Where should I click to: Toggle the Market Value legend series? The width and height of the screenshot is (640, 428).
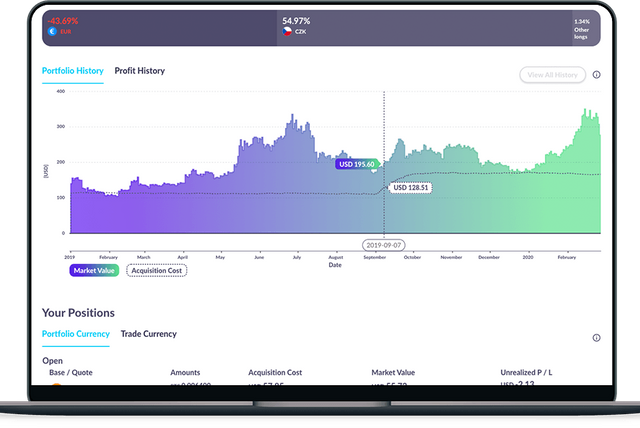(94, 271)
